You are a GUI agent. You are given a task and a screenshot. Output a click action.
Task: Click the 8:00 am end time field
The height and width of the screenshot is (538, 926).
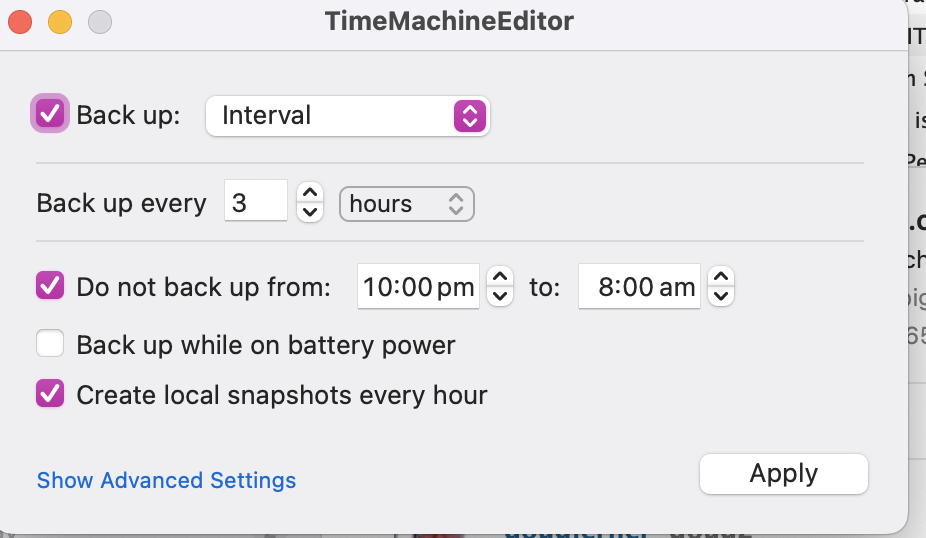point(638,288)
